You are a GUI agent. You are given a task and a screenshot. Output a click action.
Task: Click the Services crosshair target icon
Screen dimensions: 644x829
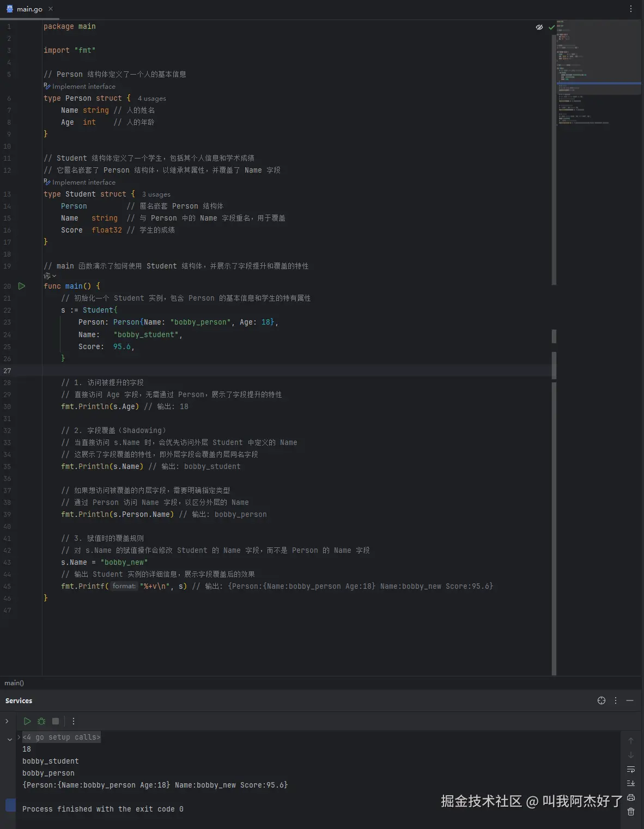tap(602, 700)
